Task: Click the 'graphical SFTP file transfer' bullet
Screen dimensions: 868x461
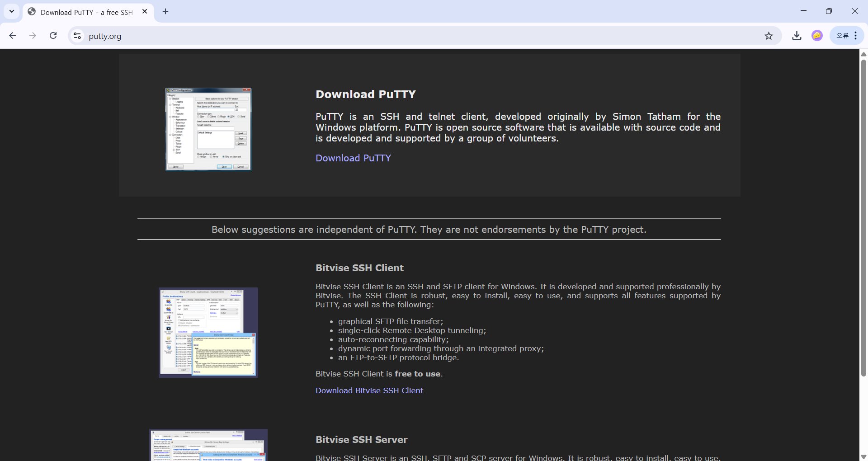Action: pyautogui.click(x=391, y=321)
